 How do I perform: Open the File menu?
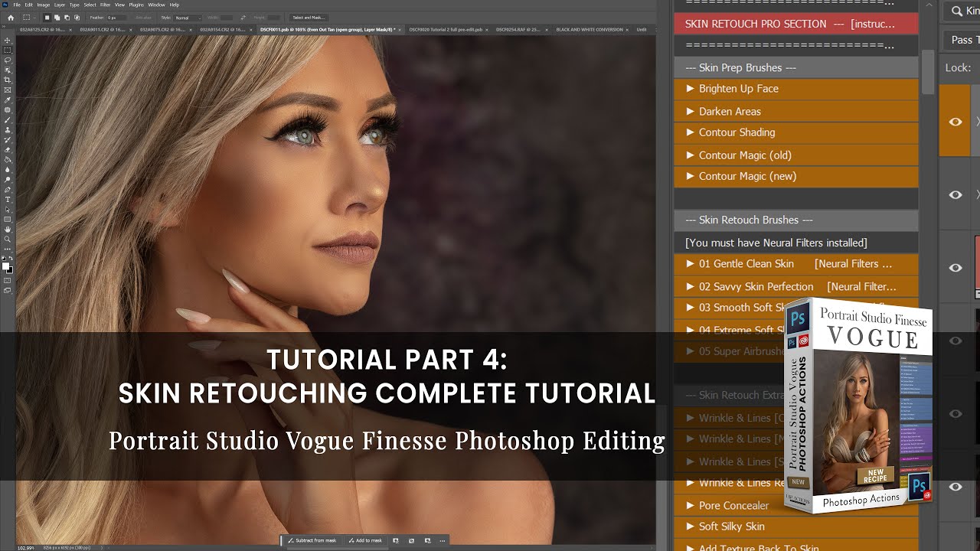[x=17, y=5]
